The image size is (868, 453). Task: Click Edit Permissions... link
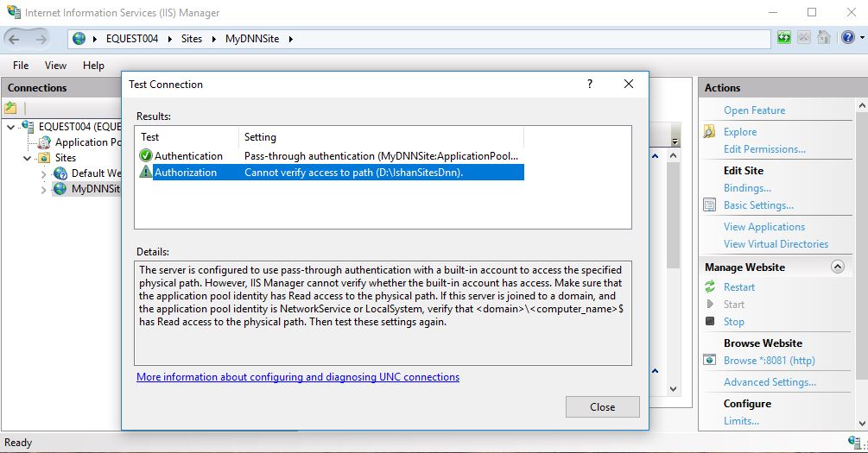[x=764, y=148]
